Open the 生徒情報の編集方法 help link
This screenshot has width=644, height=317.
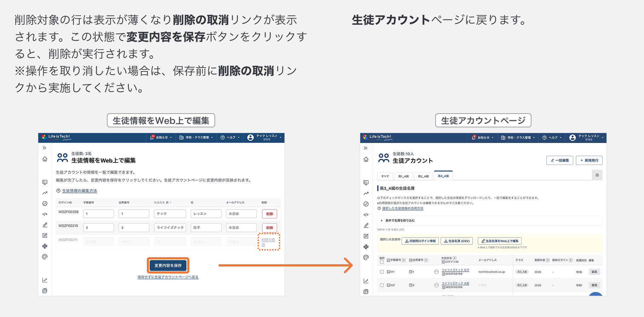(x=80, y=191)
